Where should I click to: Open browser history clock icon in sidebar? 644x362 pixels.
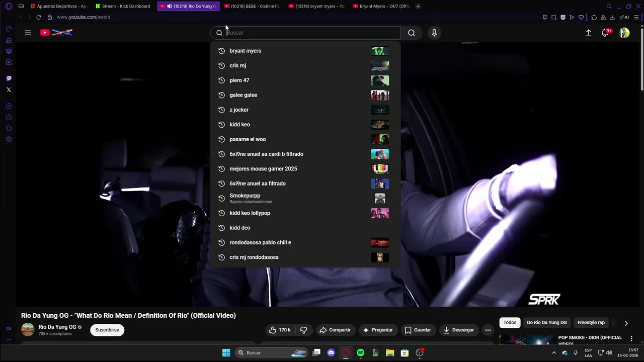9,117
